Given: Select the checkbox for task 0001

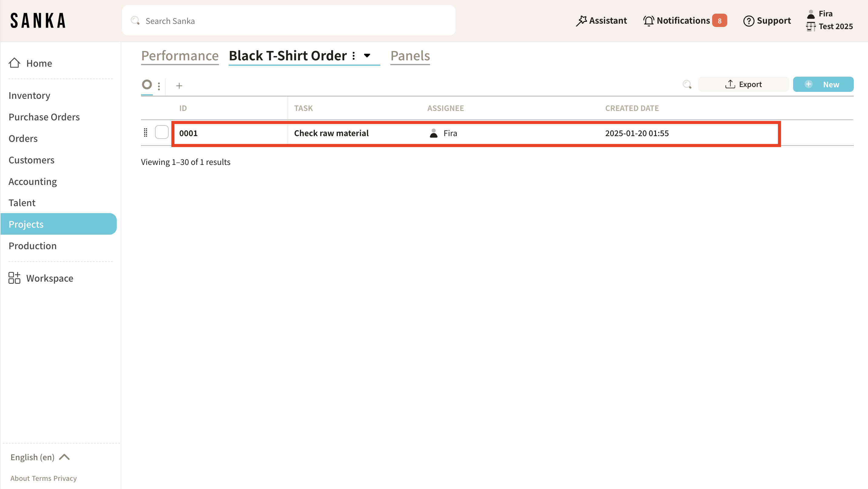Looking at the screenshot, I should coord(161,132).
